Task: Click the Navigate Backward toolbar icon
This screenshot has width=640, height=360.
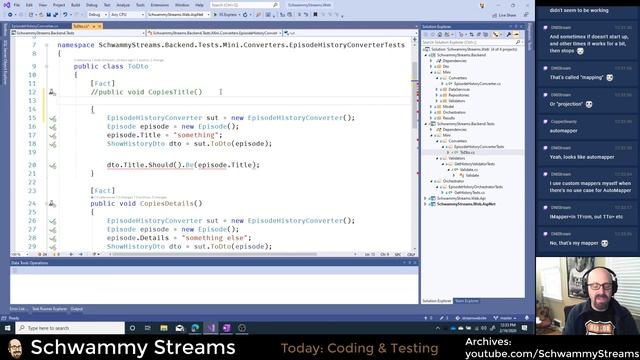Action: 10,15
